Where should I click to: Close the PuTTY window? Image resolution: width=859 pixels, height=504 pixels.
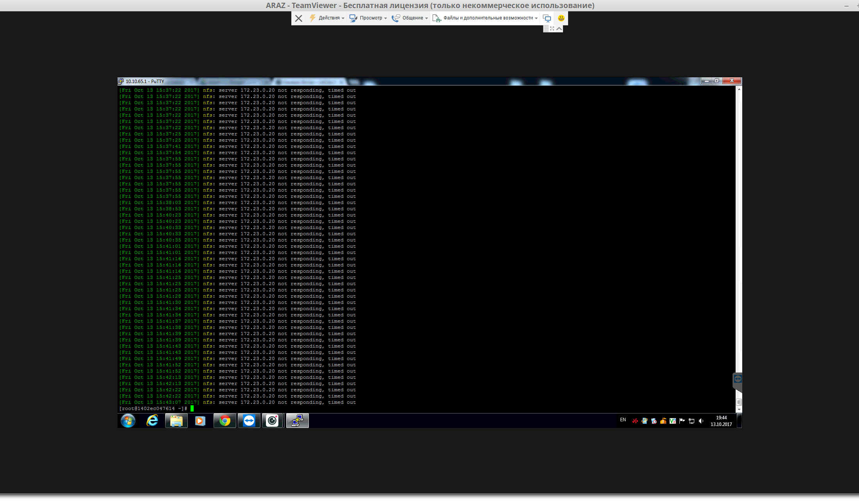pos(732,81)
